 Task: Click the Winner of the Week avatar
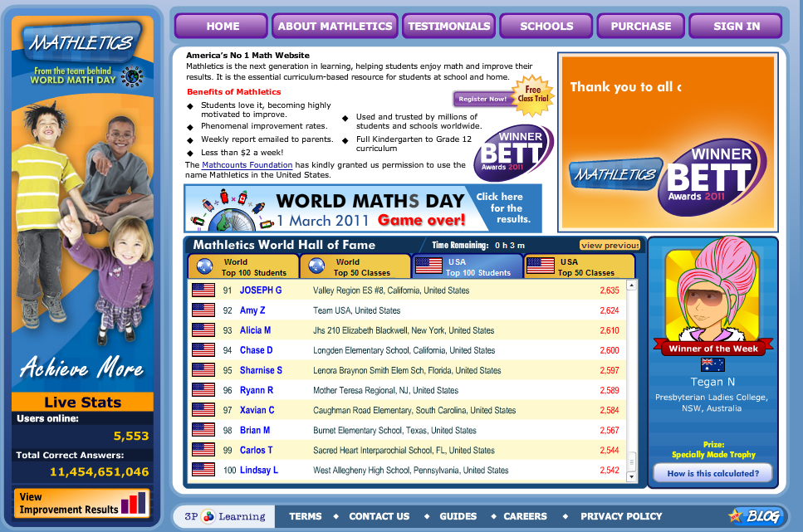(712, 290)
